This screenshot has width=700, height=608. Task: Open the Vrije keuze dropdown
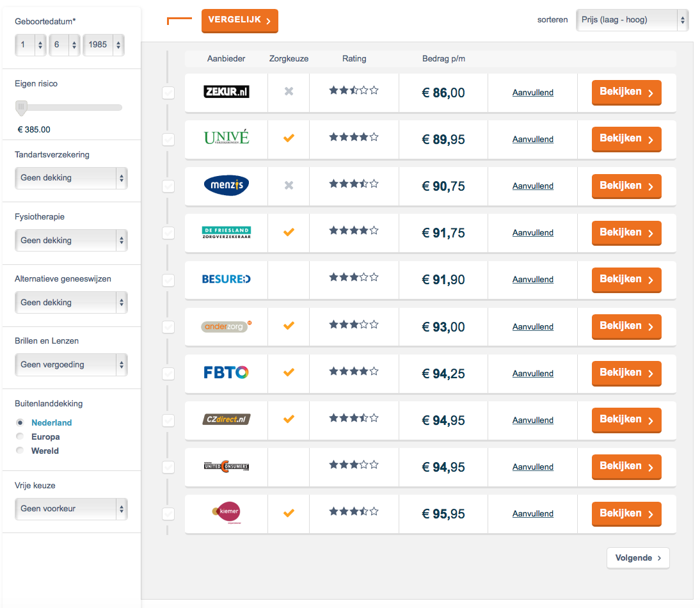click(71, 508)
